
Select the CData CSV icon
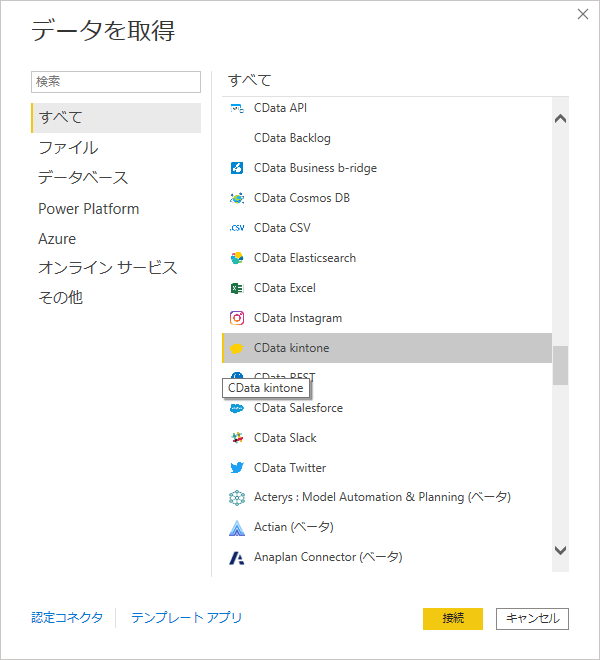click(237, 228)
